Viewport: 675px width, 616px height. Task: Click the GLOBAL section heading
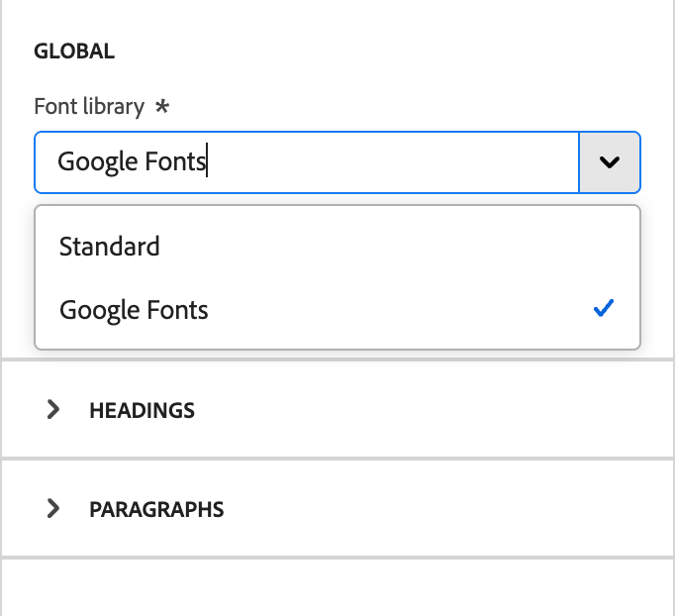coord(74,51)
